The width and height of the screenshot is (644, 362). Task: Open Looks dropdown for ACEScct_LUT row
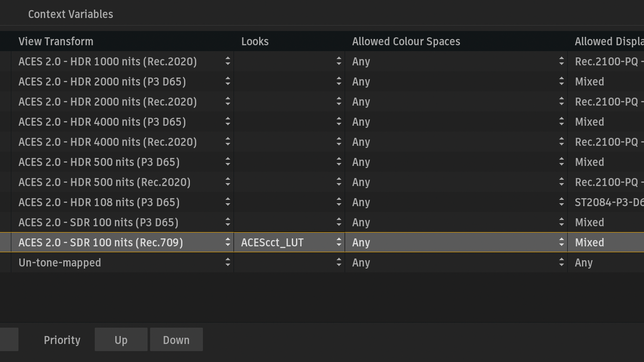pyautogui.click(x=339, y=243)
